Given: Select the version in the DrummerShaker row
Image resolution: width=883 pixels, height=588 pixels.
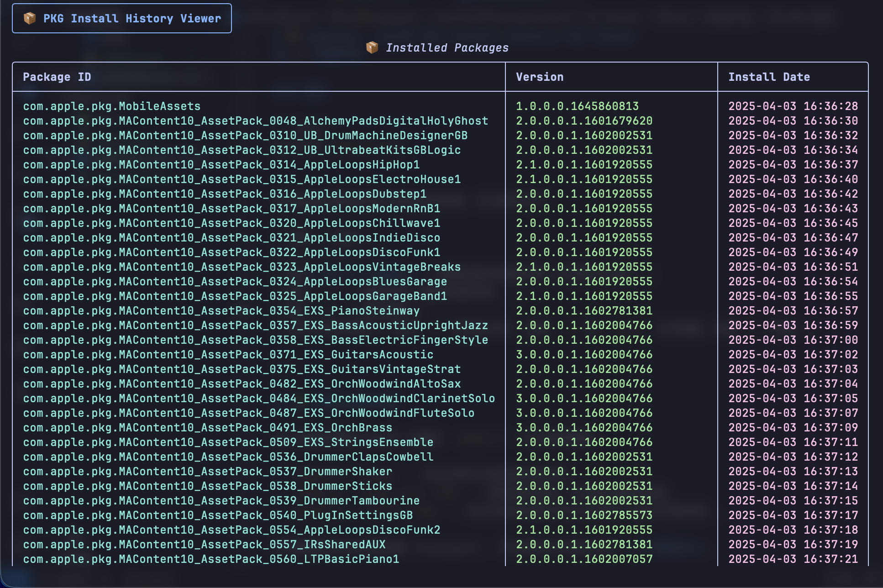Looking at the screenshot, I should [x=584, y=471].
